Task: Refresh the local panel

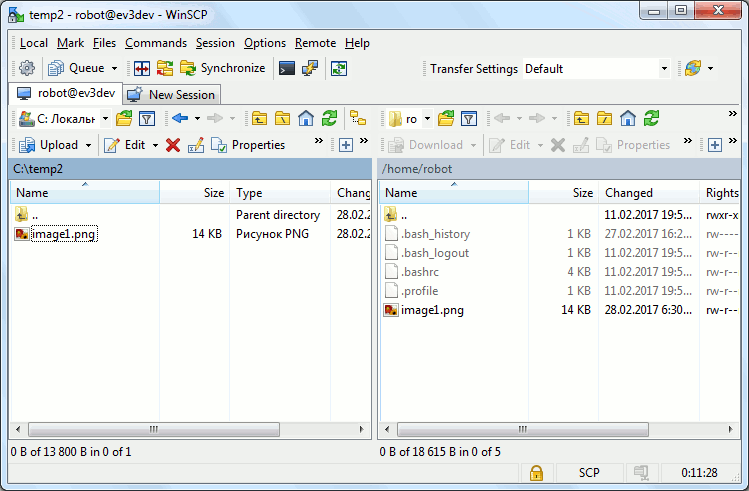Action: [329, 118]
